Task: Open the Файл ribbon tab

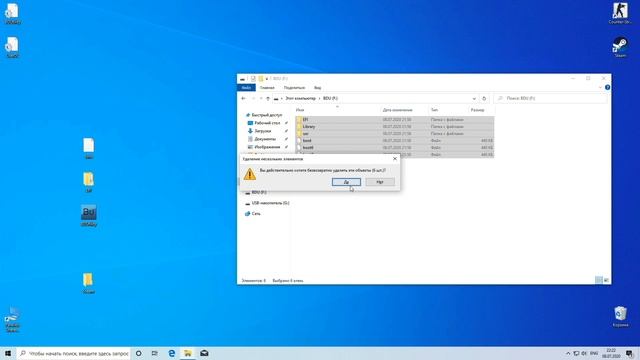Action: pos(246,87)
